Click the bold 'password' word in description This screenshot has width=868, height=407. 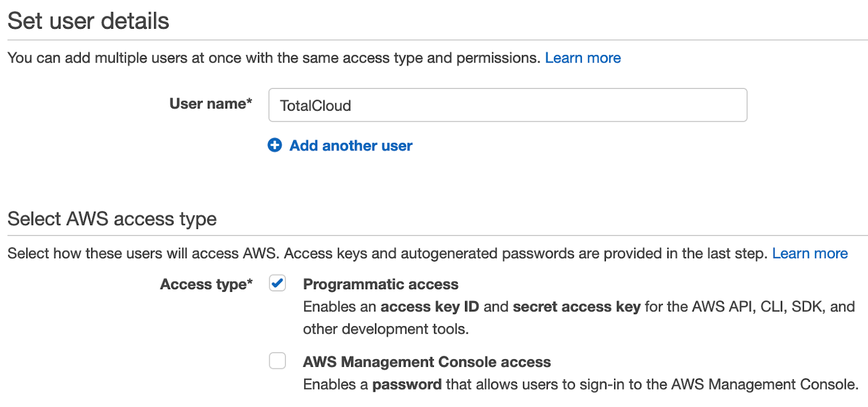point(406,385)
